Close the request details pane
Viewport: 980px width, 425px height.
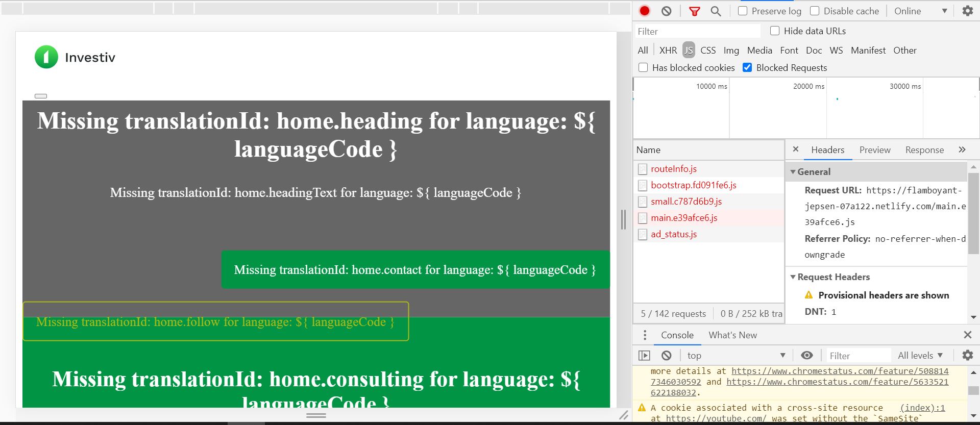796,149
